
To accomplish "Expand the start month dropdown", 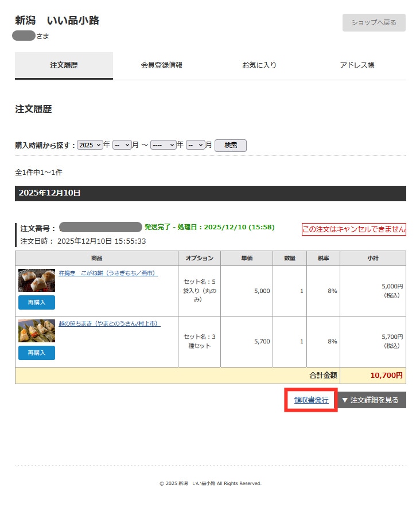I will (122, 145).
